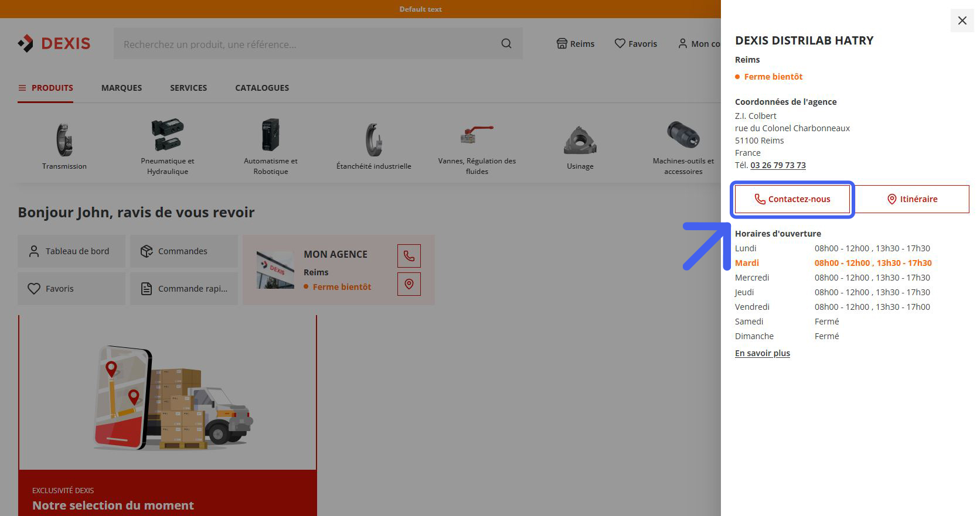This screenshot has width=980, height=516.
Task: Open Commande rapide shortcut
Action: 184,289
